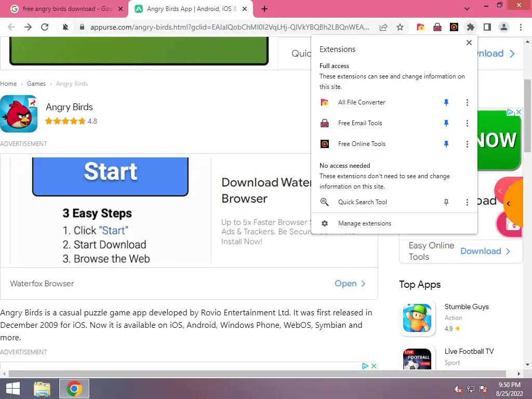Click the muted notifications bell icon
This screenshot has width=532, height=399.
65,27
